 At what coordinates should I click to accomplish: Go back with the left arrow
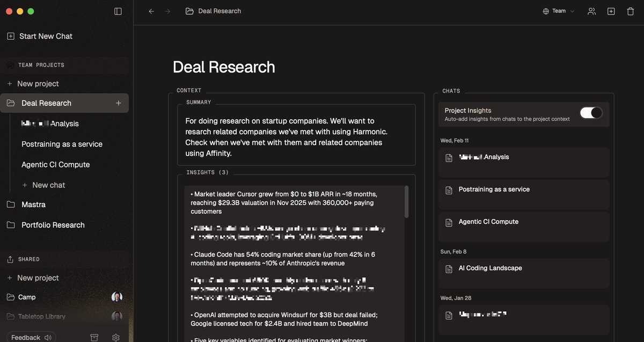151,11
